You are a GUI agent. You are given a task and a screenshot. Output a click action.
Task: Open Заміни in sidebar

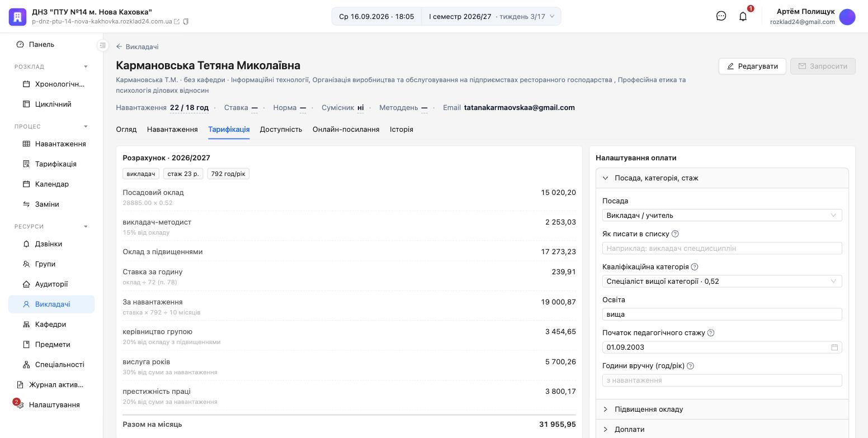51,204
